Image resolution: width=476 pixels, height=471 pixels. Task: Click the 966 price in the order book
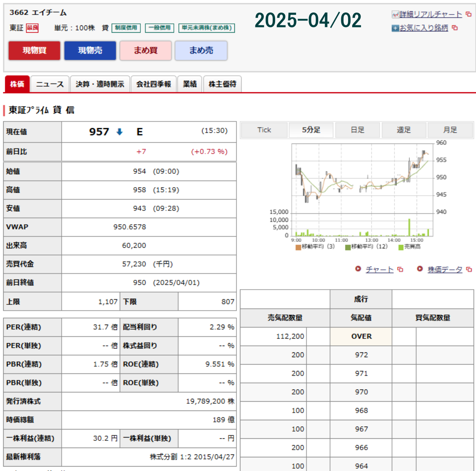point(361,447)
